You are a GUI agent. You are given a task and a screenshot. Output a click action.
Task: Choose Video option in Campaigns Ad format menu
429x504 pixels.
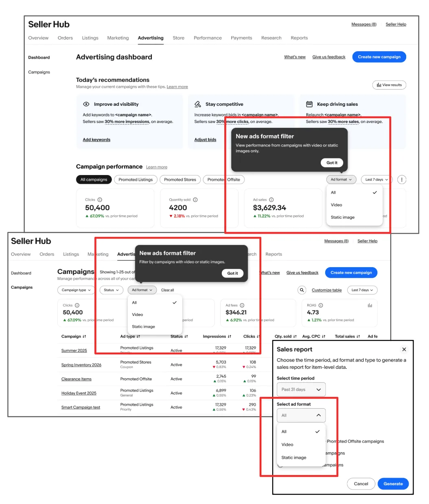click(x=138, y=315)
